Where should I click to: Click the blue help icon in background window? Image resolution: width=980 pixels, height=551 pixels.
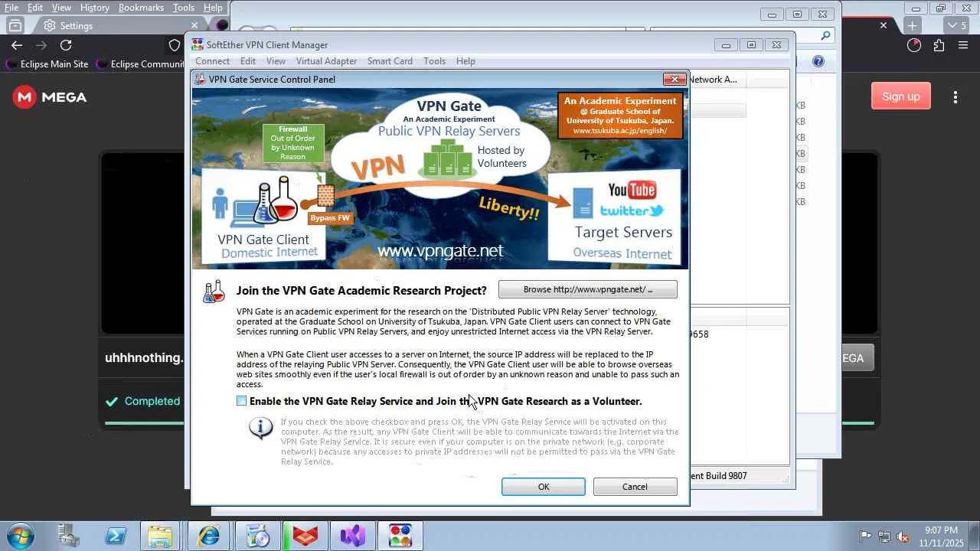[818, 61]
